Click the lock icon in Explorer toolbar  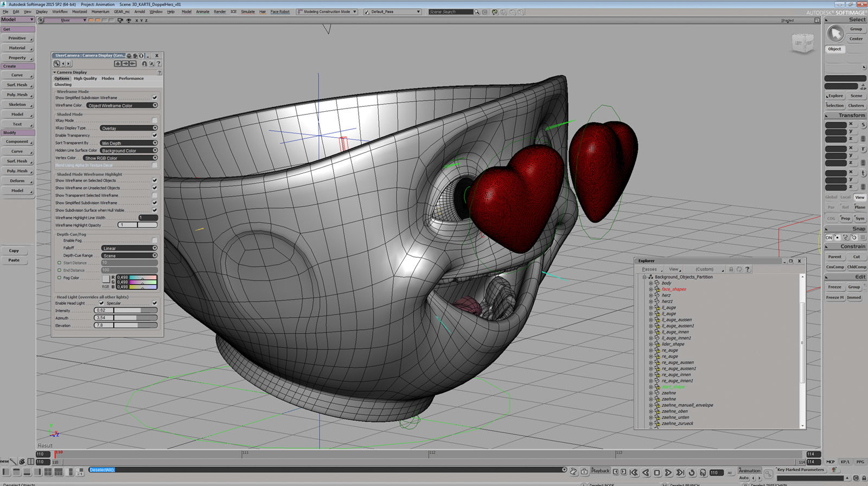coord(731,269)
